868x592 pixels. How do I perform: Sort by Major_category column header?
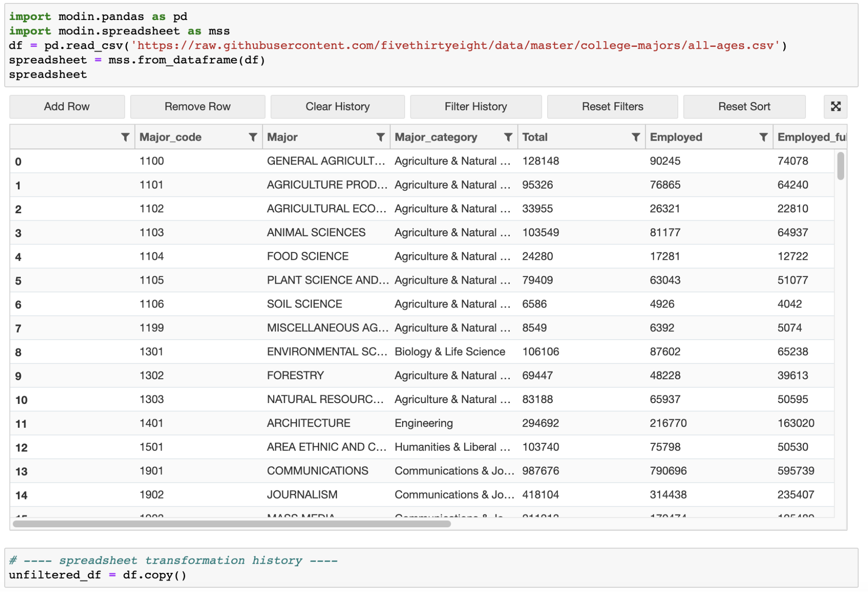tap(436, 137)
